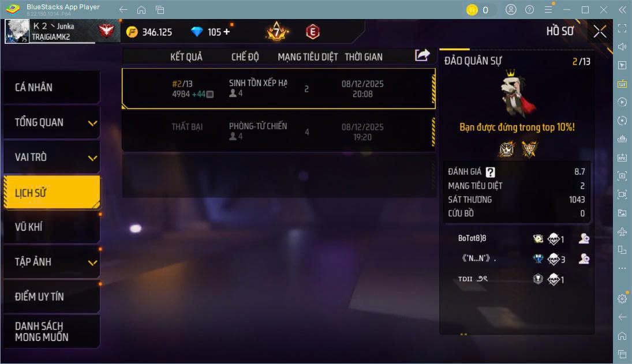The height and width of the screenshot is (364, 632).
Task: Open BlueStacks settings gear in sidebar
Action: 622,298
